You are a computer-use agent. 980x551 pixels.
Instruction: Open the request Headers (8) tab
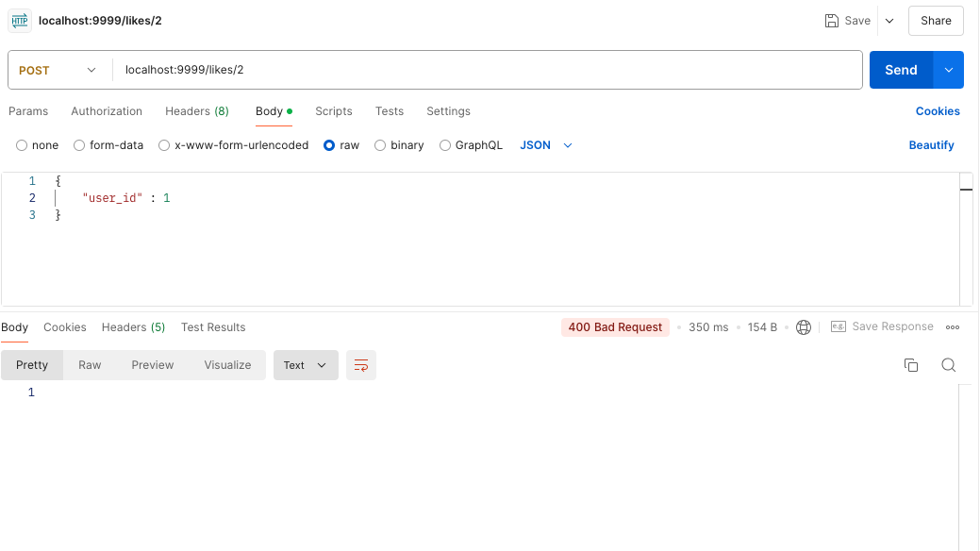tap(197, 111)
